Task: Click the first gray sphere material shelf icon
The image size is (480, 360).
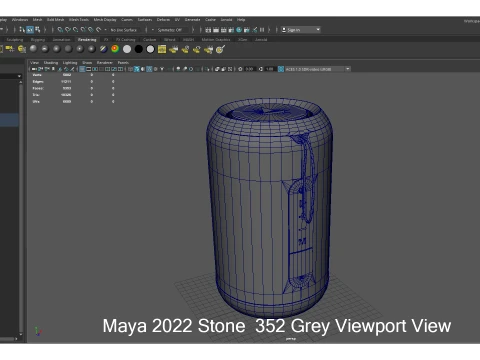Action: [33, 49]
